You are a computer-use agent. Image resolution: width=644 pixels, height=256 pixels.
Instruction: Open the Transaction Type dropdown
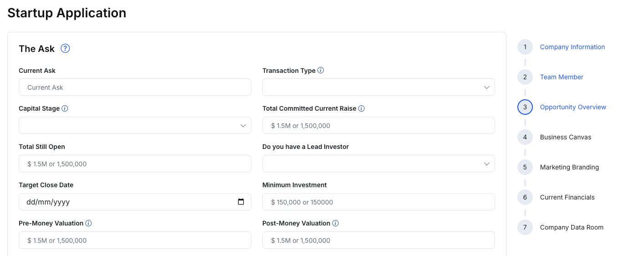(x=378, y=87)
